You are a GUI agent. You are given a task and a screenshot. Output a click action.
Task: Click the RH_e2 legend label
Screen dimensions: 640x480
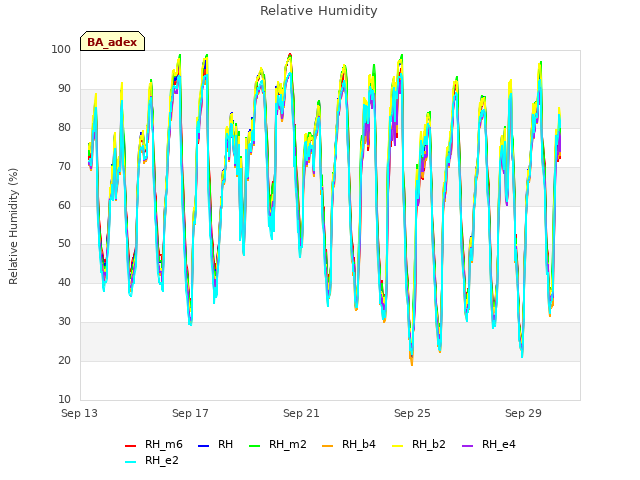click(162, 460)
